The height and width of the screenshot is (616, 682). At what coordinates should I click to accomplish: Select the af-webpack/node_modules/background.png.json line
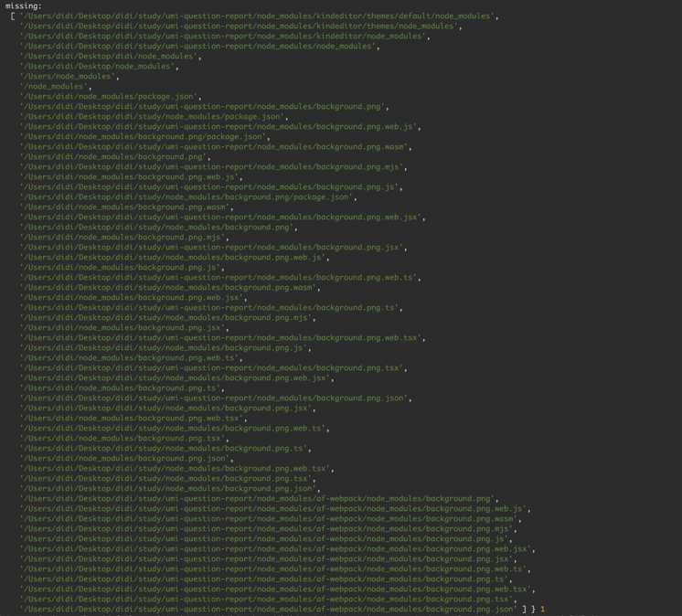click(269, 610)
